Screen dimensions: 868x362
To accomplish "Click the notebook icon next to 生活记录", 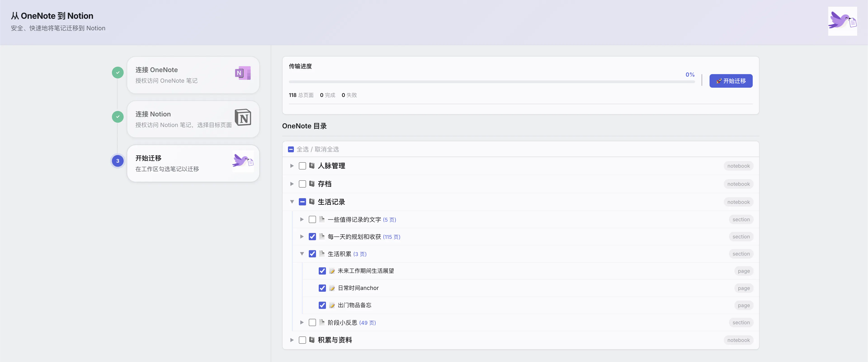I will coord(312,202).
